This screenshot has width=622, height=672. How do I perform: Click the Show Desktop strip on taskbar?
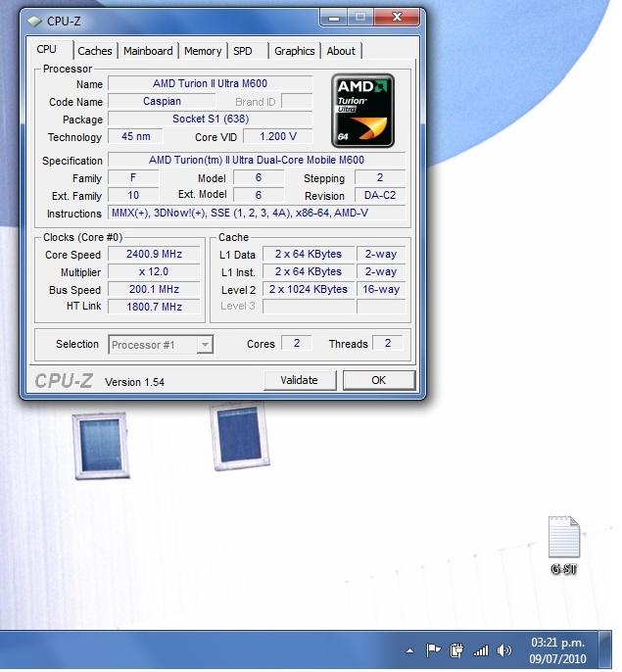tap(604, 650)
